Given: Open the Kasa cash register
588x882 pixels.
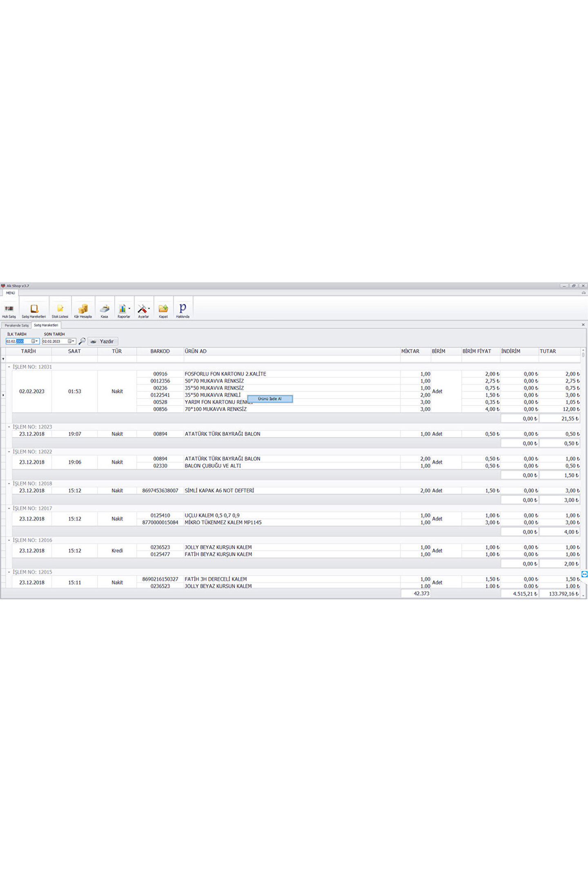Looking at the screenshot, I should tap(105, 309).
